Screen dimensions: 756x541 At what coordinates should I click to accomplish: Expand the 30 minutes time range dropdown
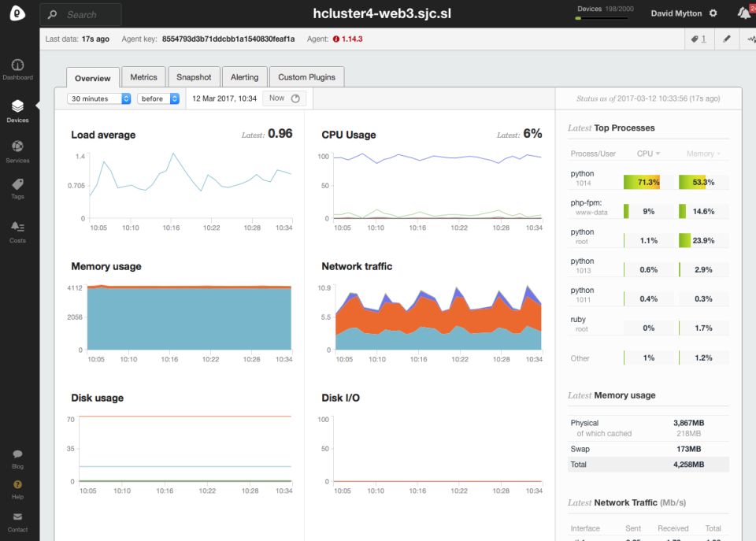[100, 98]
